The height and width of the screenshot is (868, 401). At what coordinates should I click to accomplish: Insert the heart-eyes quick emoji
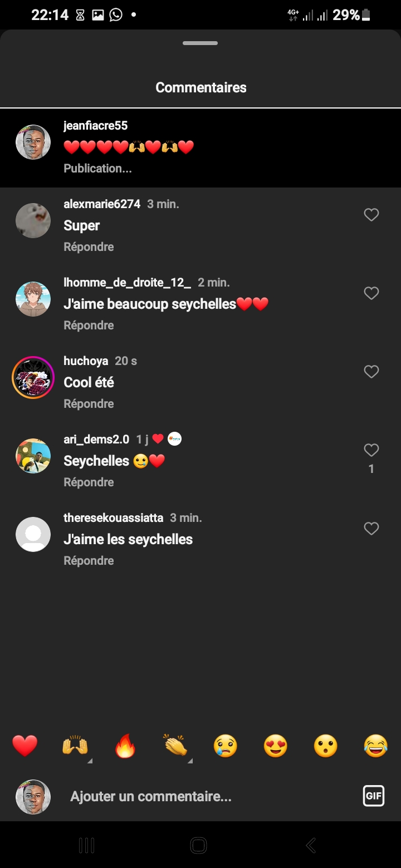click(x=276, y=746)
